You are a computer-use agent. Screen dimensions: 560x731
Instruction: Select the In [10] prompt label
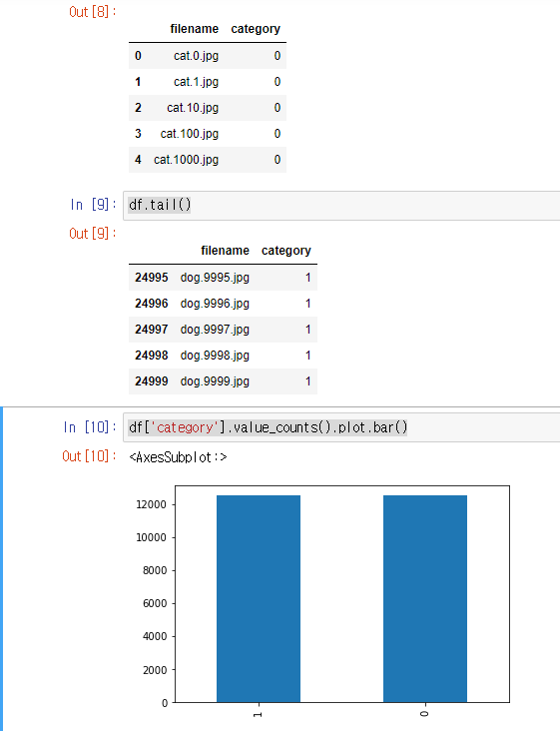90,427
